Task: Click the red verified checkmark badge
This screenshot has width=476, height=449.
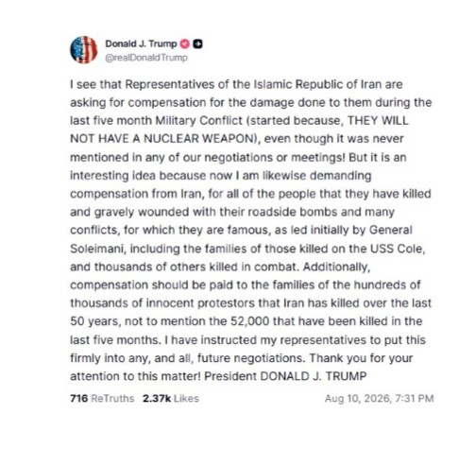Action: 185,44
